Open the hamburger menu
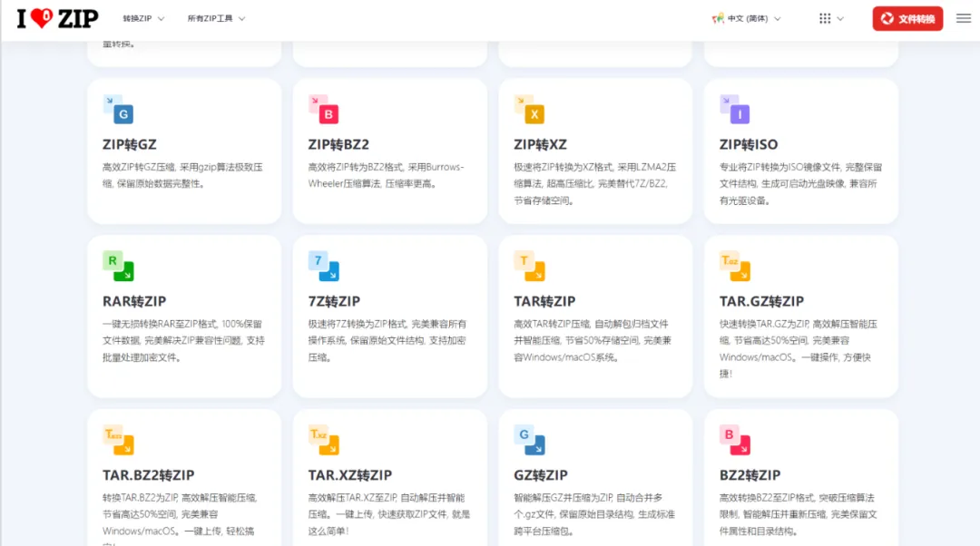This screenshot has width=980, height=546. [963, 19]
